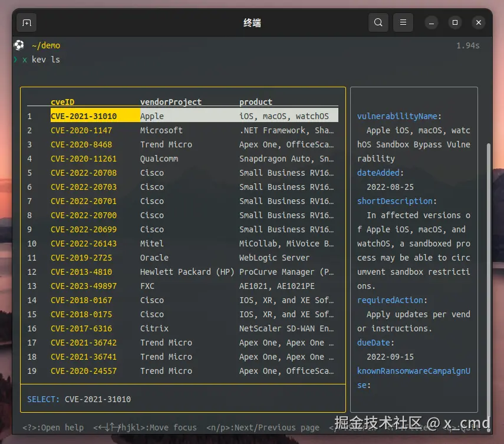Click the ~/demo directory path
The height and width of the screenshot is (444, 504).
[x=46, y=45]
